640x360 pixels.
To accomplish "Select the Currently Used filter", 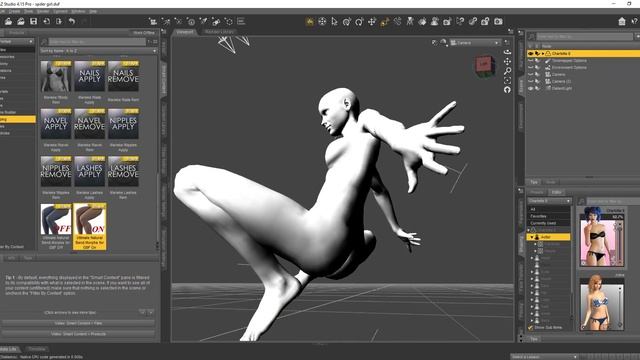I will click(549, 223).
